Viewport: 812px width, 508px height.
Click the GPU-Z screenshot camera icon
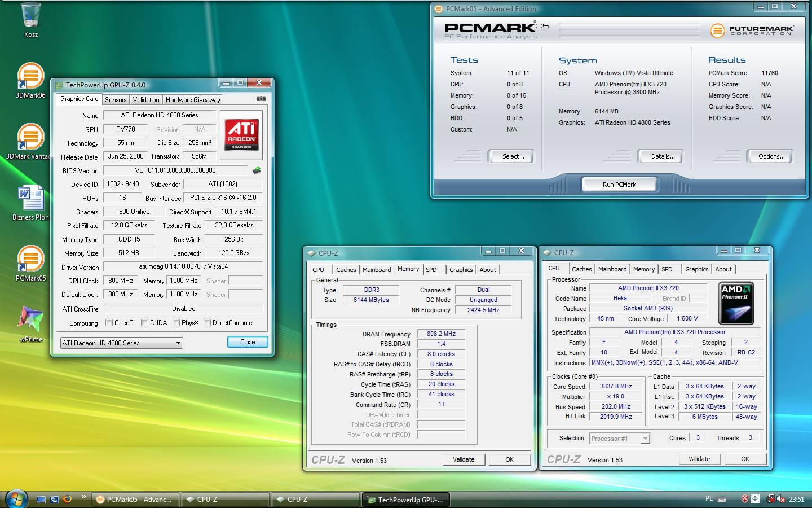point(261,99)
